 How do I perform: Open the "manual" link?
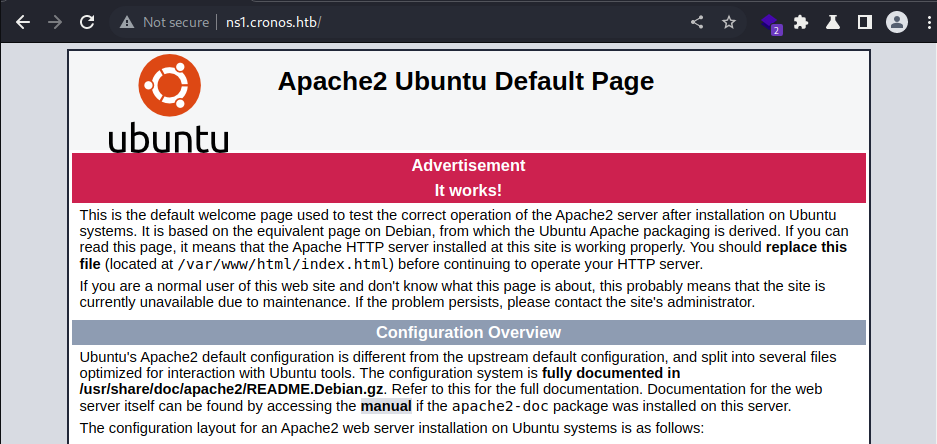point(386,407)
